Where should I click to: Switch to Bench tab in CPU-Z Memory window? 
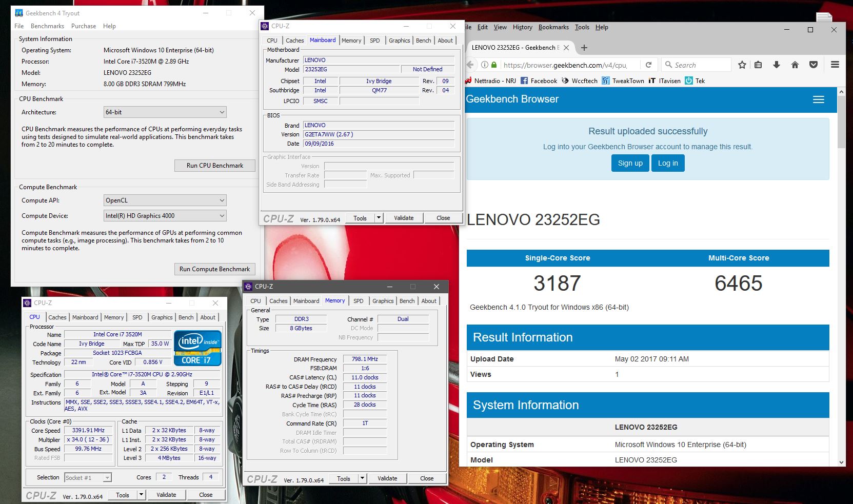(407, 301)
